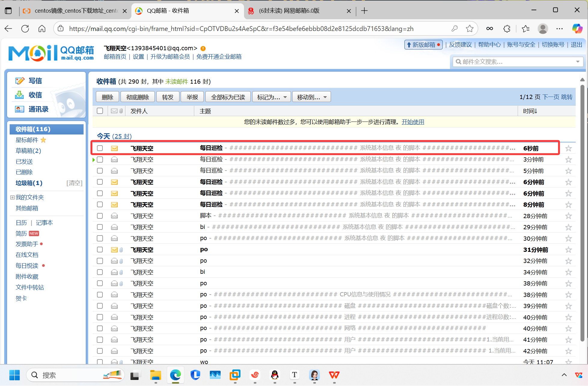
Task: Click unread envelope icon of first email
Action: coord(114,148)
